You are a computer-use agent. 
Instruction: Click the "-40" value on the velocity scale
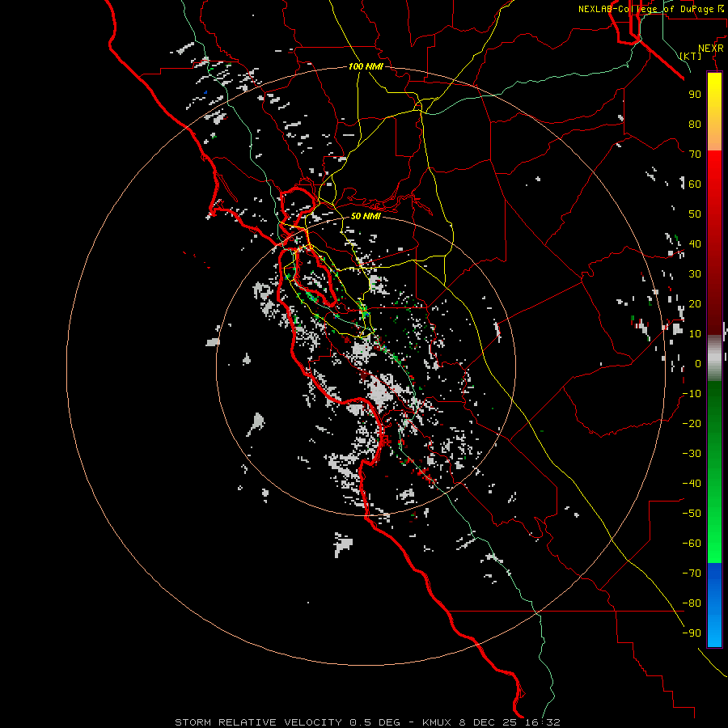tap(692, 484)
